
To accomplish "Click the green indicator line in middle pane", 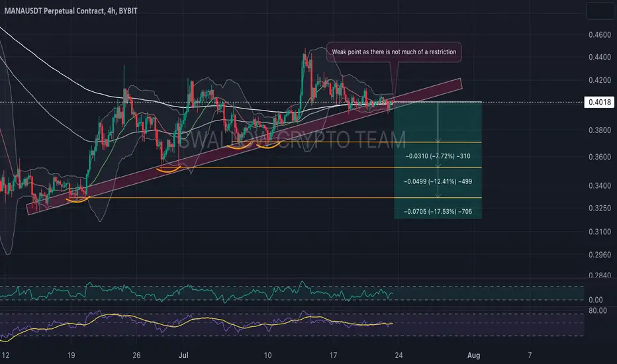I will [197, 293].
